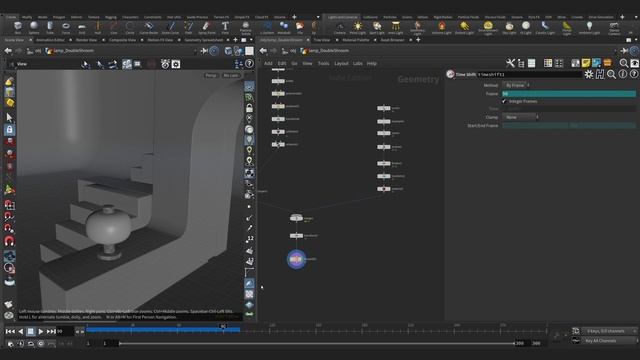Screen dimensions: 640x360
Task: Open the Persp camera view menu
Action: click(x=211, y=76)
